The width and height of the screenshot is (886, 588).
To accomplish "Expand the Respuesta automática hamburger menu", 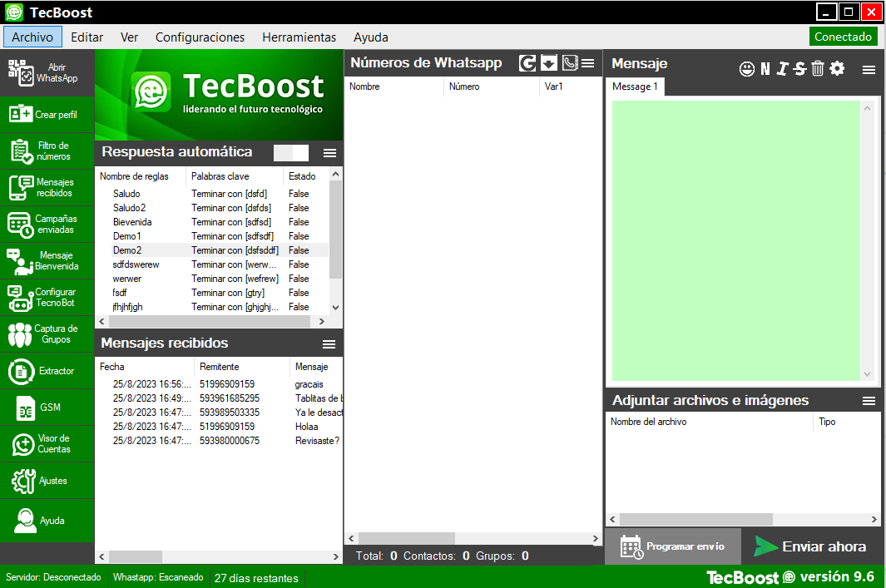I will point(329,153).
